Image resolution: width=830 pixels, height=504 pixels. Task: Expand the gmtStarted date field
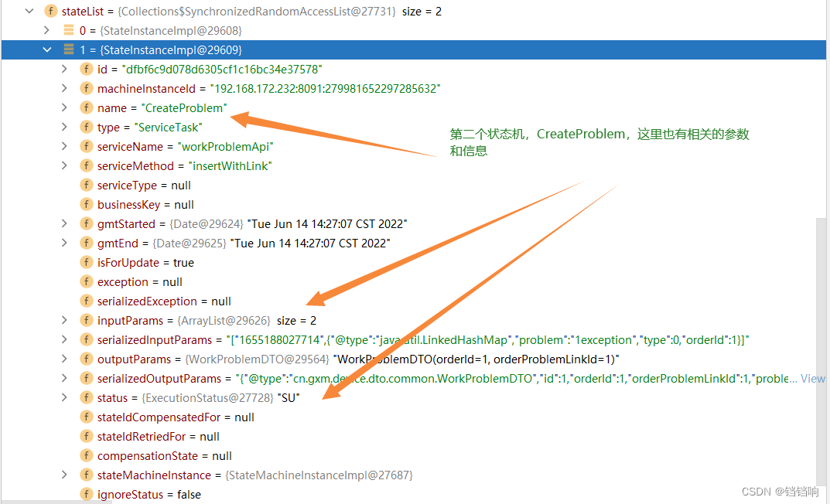64,223
